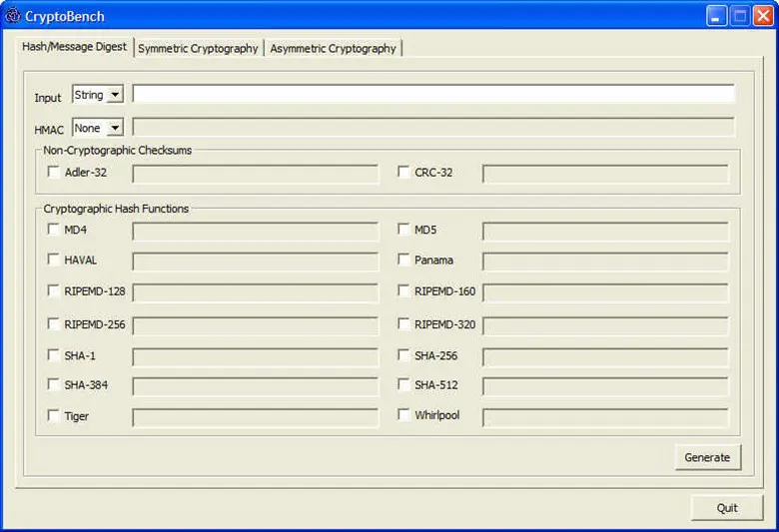The image size is (779, 532).
Task: Enable the SHA-1 checkbox
Action: 54,354
